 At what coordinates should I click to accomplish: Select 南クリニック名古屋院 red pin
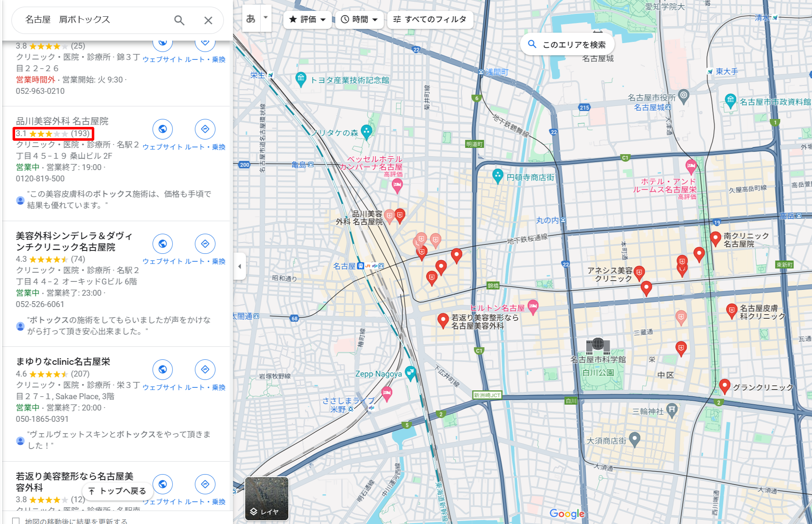point(716,238)
